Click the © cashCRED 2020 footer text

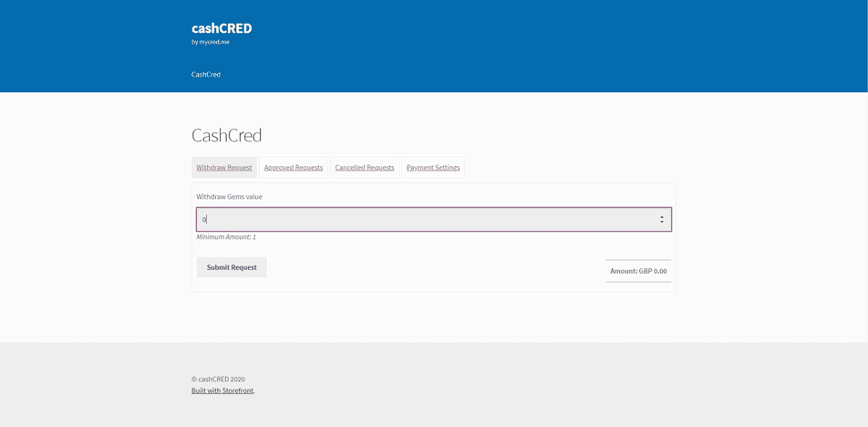pyautogui.click(x=218, y=380)
